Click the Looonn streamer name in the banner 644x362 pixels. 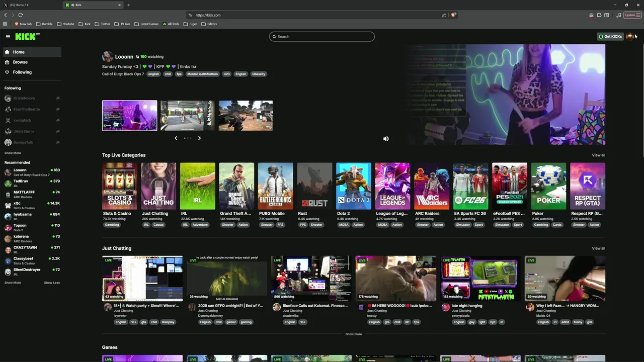click(124, 57)
